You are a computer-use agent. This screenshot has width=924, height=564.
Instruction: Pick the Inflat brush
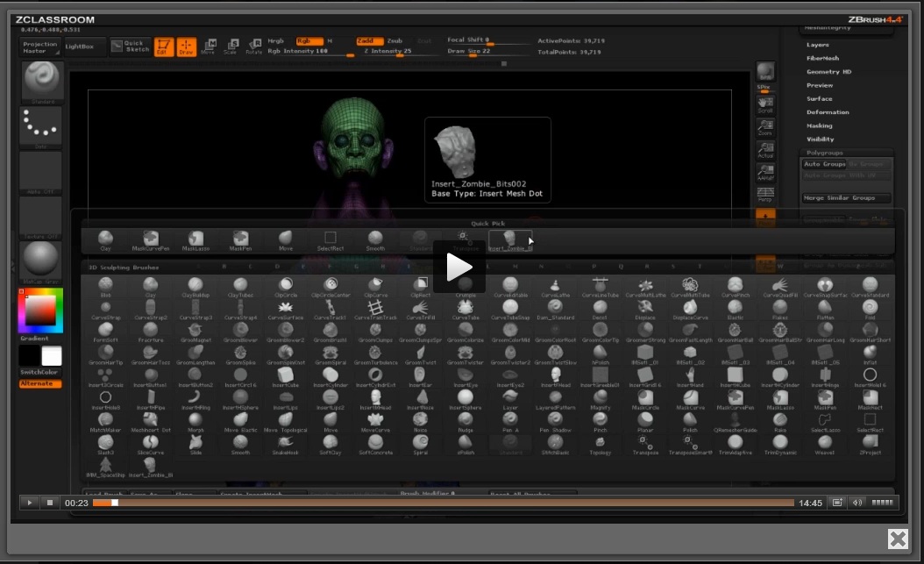[870, 354]
